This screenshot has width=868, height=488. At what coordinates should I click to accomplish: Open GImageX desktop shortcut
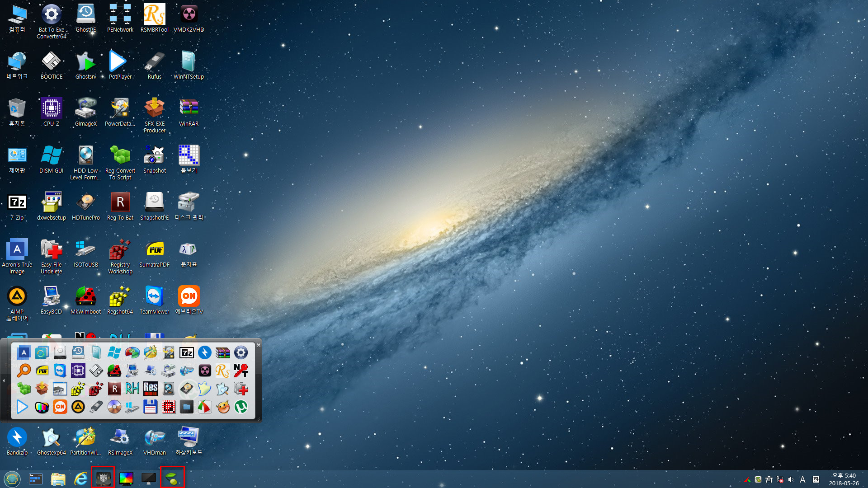click(86, 112)
